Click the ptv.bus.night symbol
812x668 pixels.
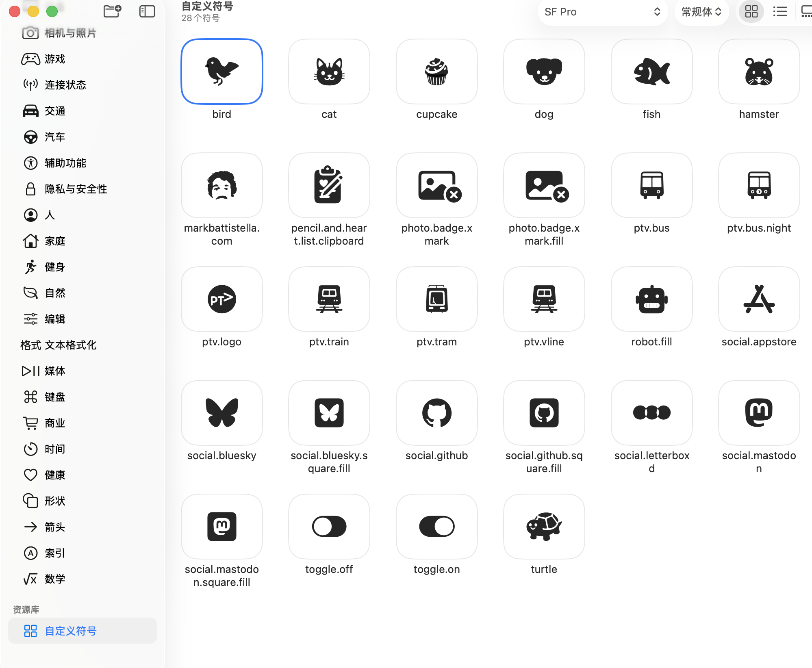(759, 185)
